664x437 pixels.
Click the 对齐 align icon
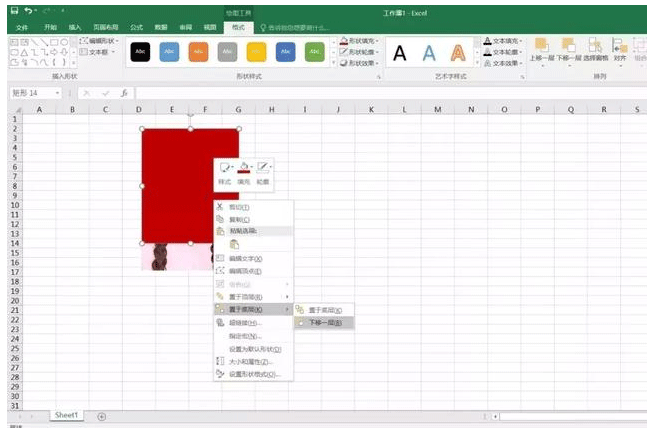[620, 45]
